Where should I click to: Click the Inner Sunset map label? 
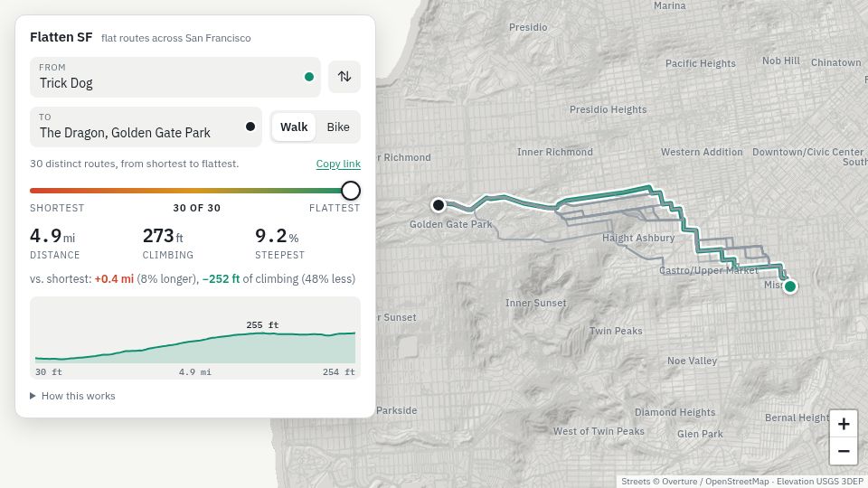click(536, 303)
